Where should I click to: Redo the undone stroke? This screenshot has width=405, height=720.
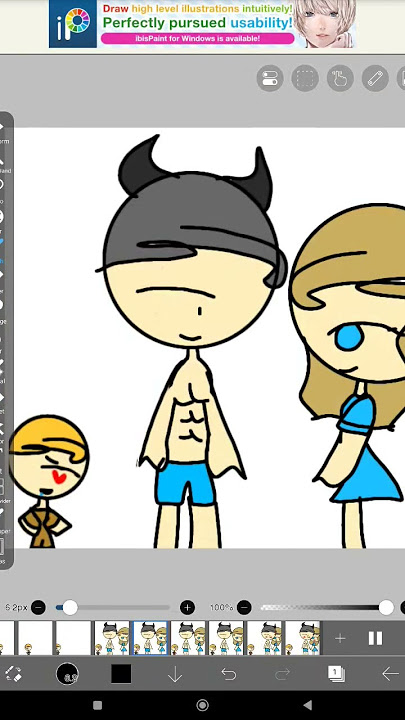[282, 674]
